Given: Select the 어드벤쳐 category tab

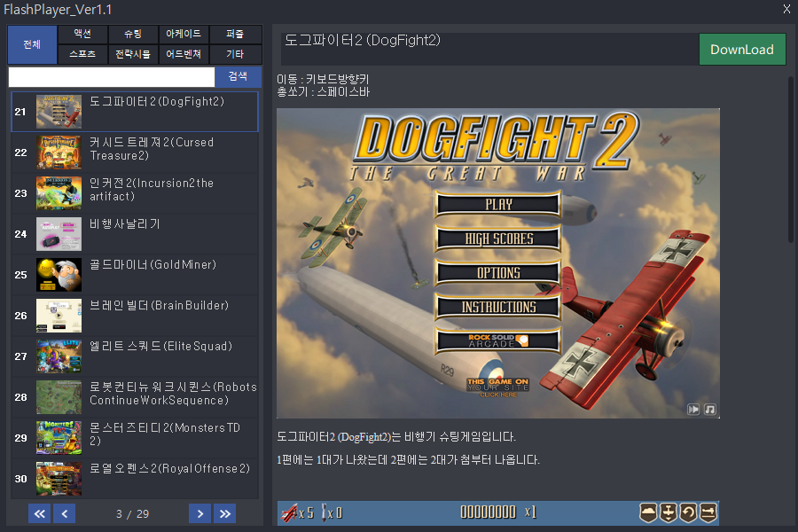Looking at the screenshot, I should [x=184, y=54].
